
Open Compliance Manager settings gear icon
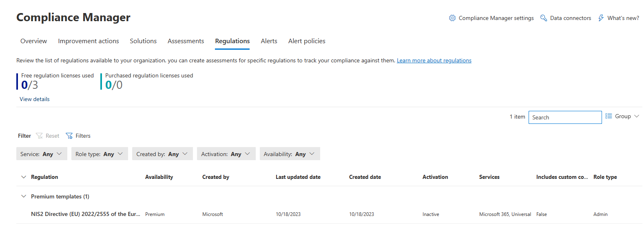pyautogui.click(x=452, y=18)
